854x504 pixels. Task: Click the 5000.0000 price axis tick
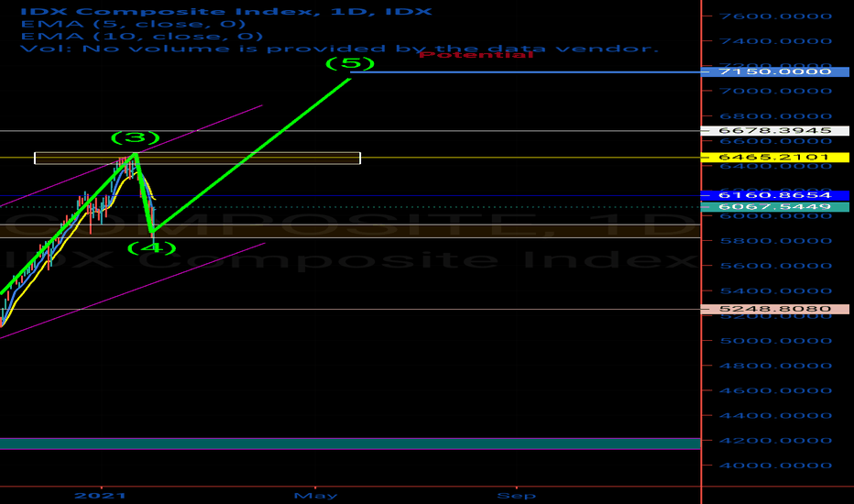775,341
